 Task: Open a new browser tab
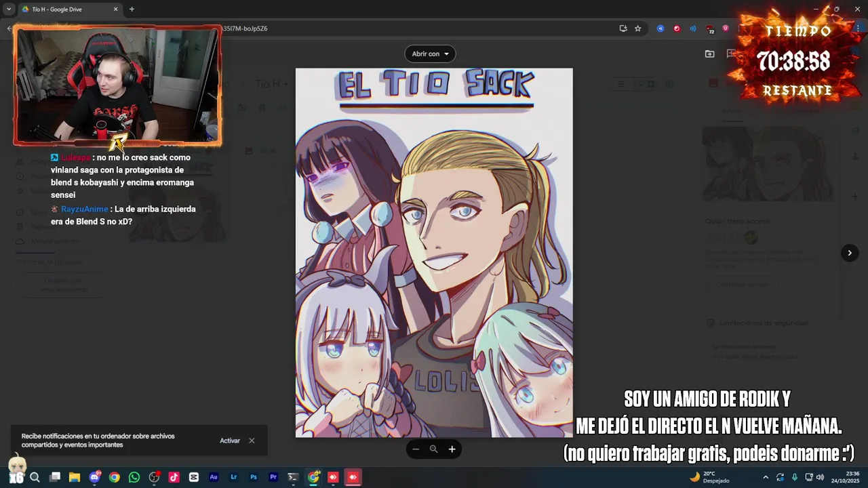[x=132, y=9]
